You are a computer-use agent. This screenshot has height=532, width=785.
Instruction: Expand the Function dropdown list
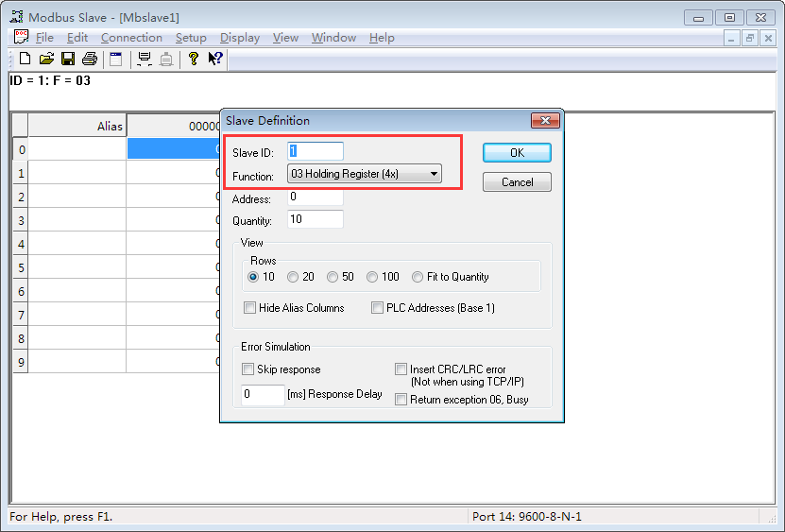pos(434,174)
